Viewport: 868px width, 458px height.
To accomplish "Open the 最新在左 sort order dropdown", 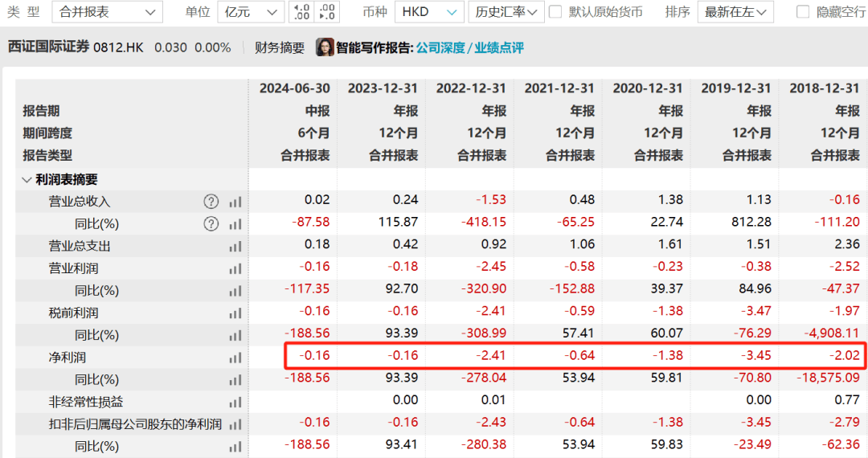I will point(735,11).
